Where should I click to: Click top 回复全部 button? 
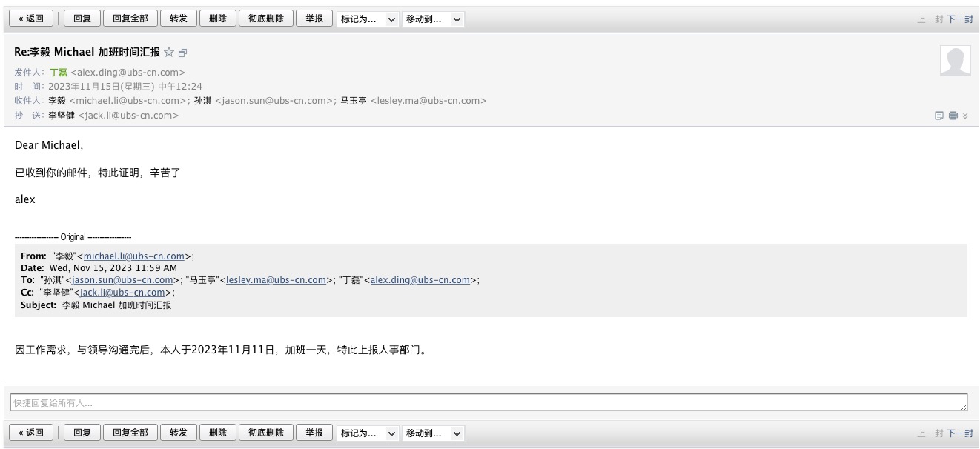click(x=130, y=19)
